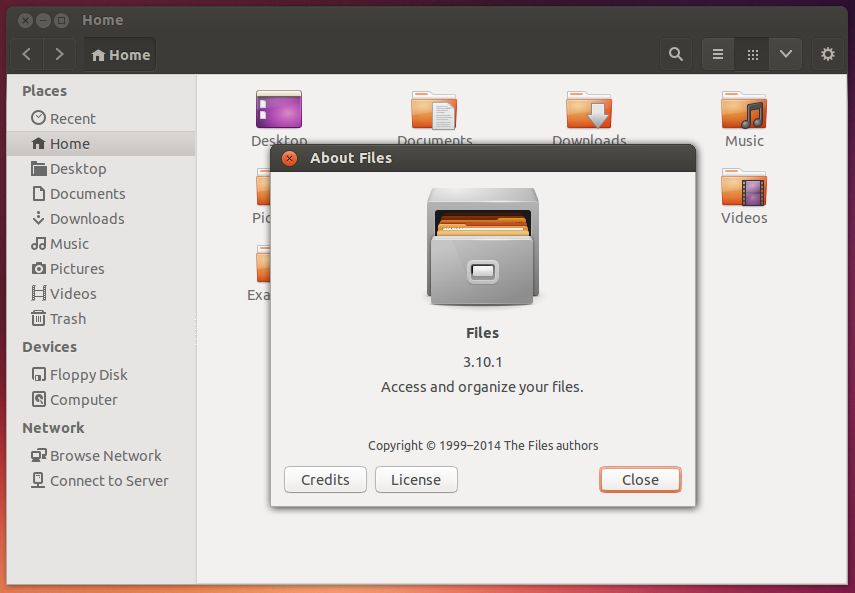Select Browse Network in the sidebar

pos(101,456)
